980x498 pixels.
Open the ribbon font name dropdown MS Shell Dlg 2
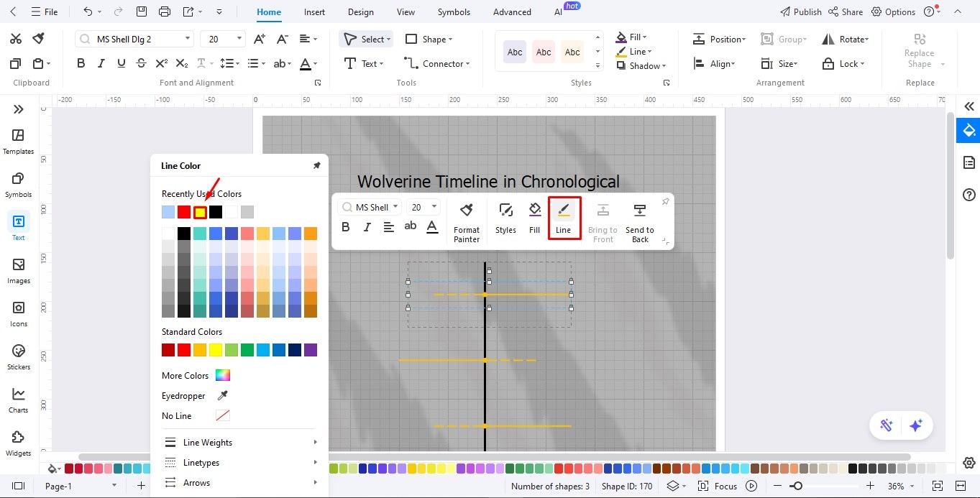[x=134, y=39]
